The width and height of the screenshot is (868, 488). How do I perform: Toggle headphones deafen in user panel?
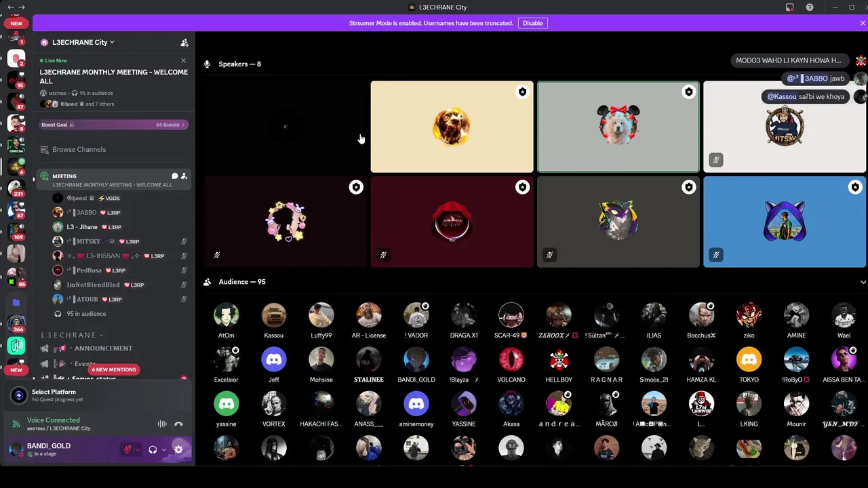pyautogui.click(x=153, y=449)
